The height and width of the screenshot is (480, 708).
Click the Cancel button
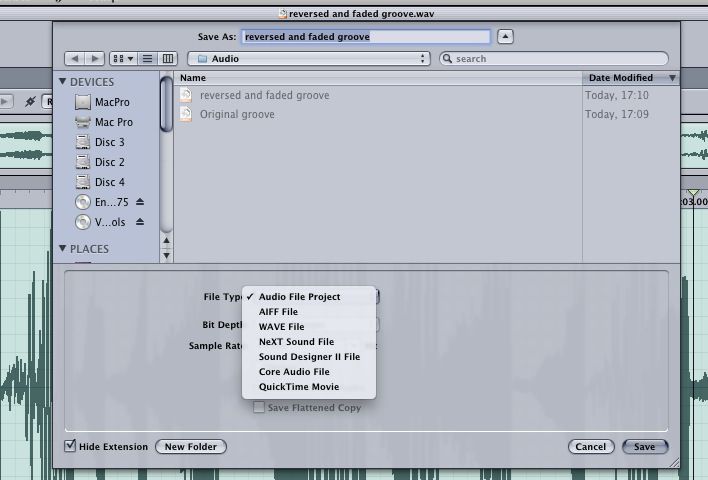591,447
